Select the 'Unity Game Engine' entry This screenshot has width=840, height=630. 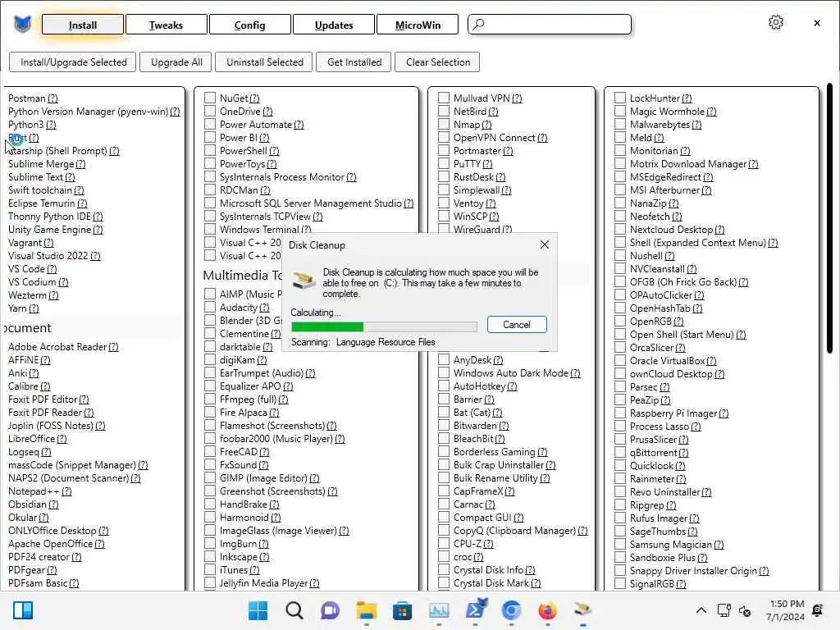49,230
